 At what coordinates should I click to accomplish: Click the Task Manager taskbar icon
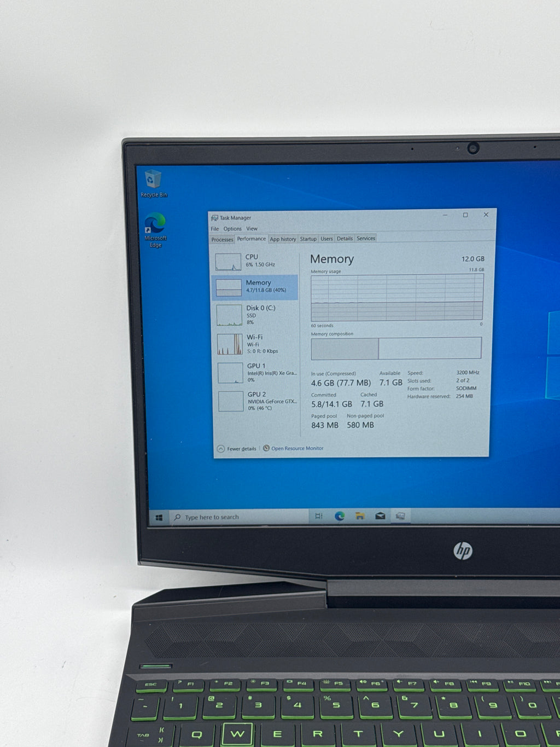pos(400,516)
